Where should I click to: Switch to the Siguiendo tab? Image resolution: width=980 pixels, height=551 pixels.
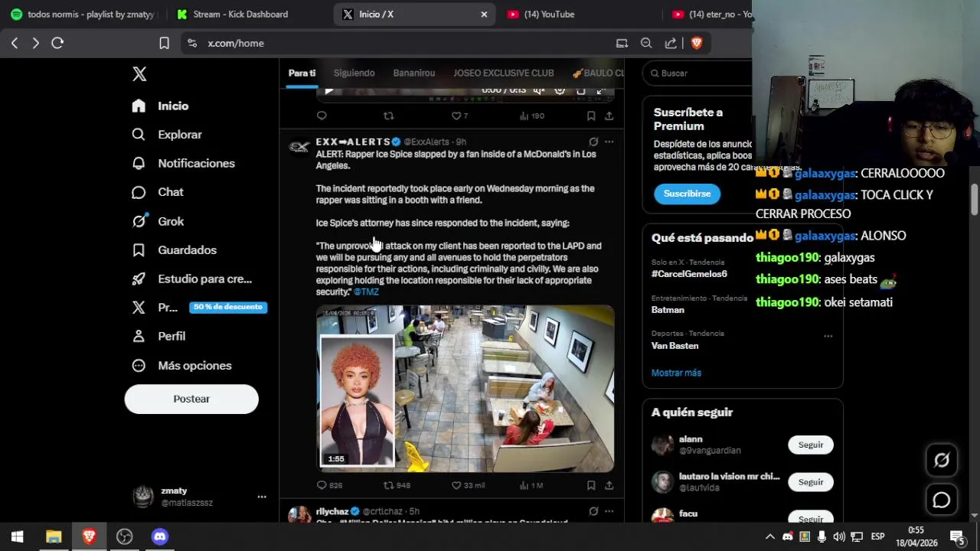[354, 73]
